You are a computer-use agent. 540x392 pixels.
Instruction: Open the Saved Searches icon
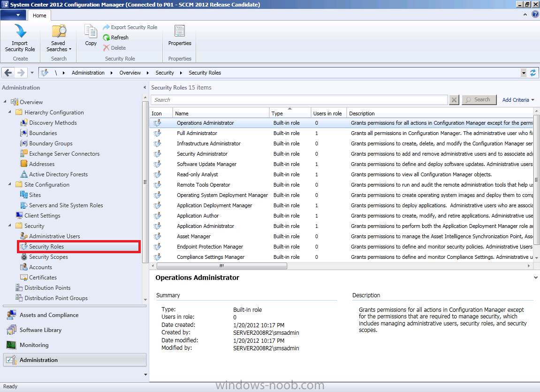[x=59, y=31]
